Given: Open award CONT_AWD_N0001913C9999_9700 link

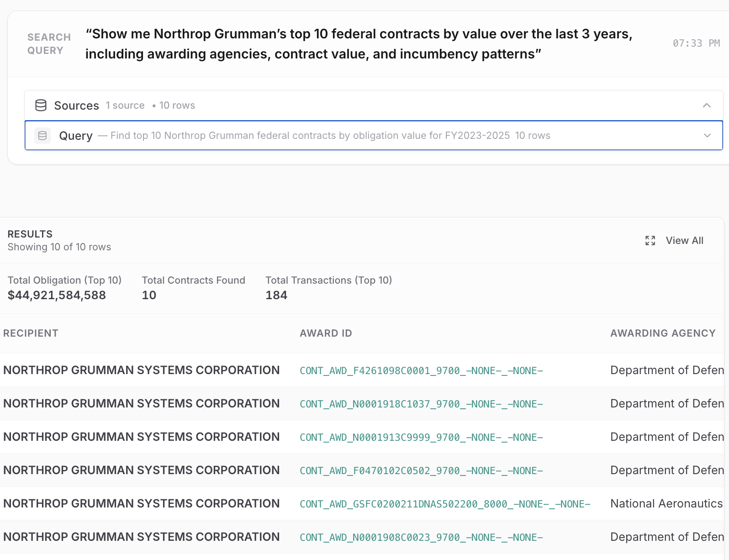Looking at the screenshot, I should [421, 437].
